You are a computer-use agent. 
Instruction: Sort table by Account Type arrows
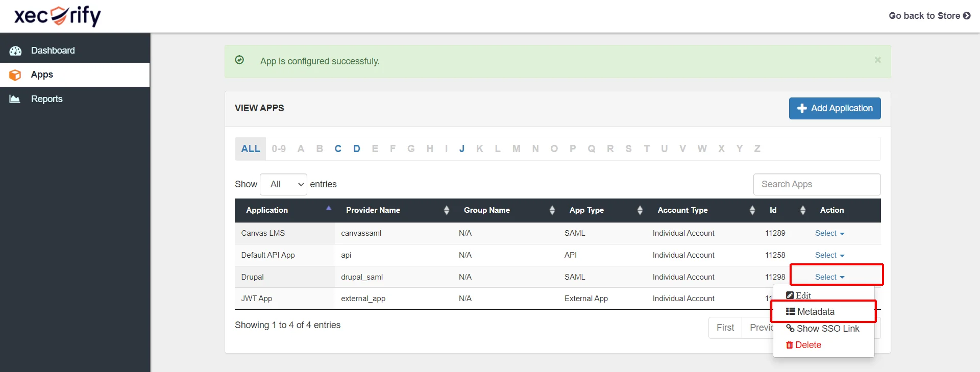tap(752, 210)
